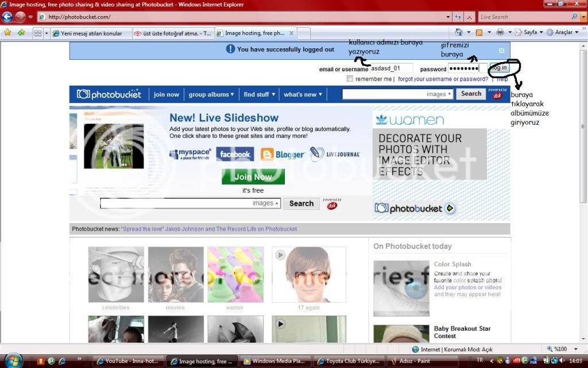Expand the 'find stuff' dropdown

pyautogui.click(x=259, y=94)
